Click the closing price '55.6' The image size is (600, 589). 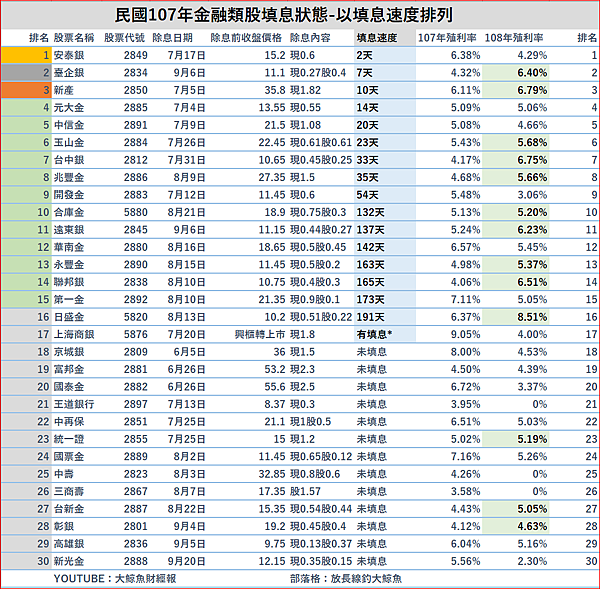tap(275, 387)
